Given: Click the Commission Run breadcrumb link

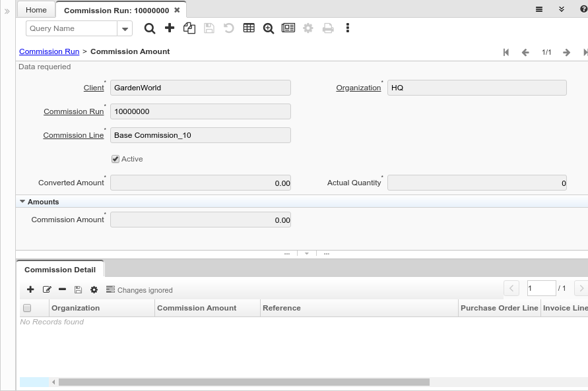Looking at the screenshot, I should 49,51.
